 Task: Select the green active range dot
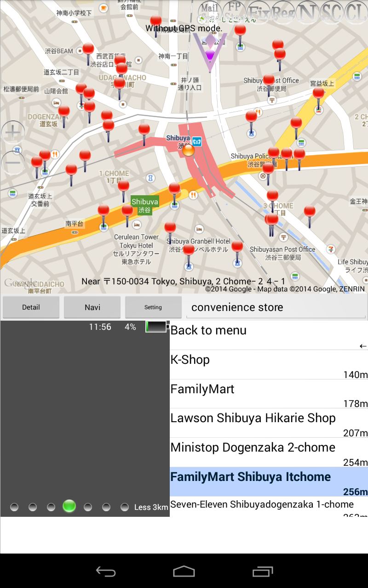[69, 506]
